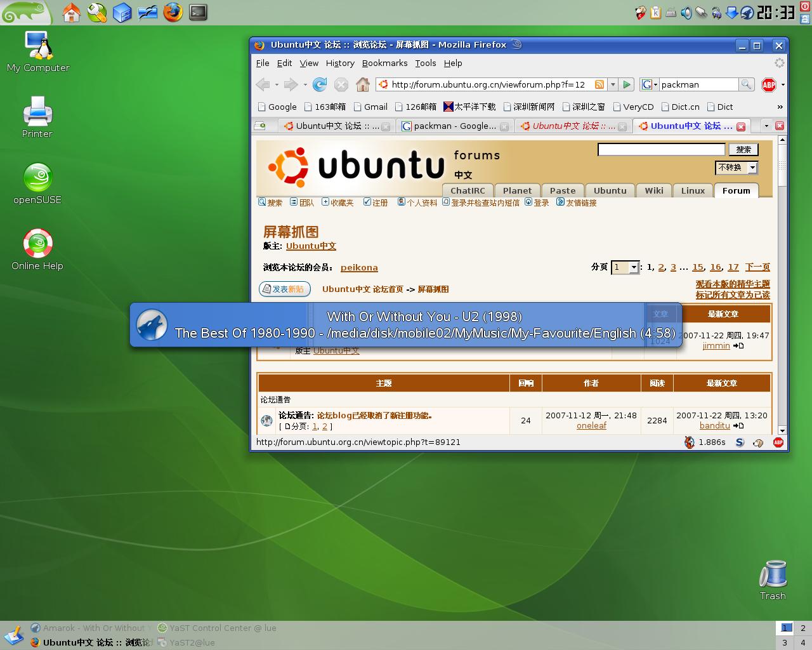The height and width of the screenshot is (650, 812).
Task: Switch to virtual desktop 2 in pager
Action: (x=803, y=628)
